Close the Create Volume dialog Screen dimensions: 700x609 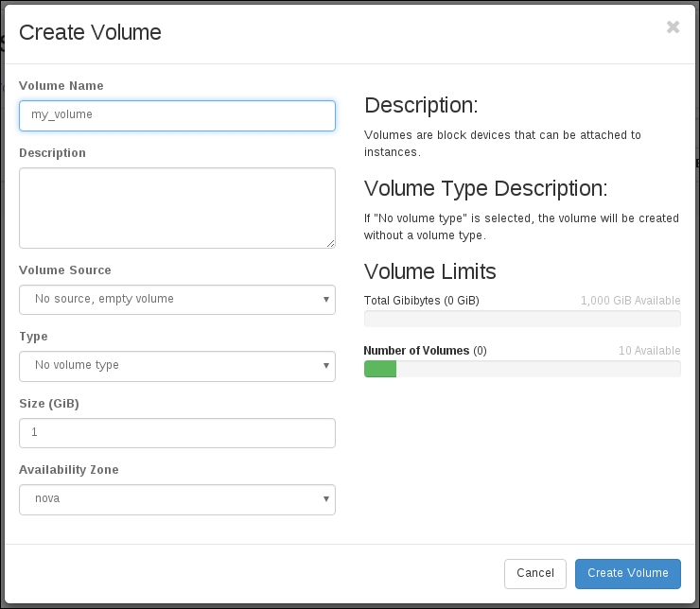(x=673, y=27)
